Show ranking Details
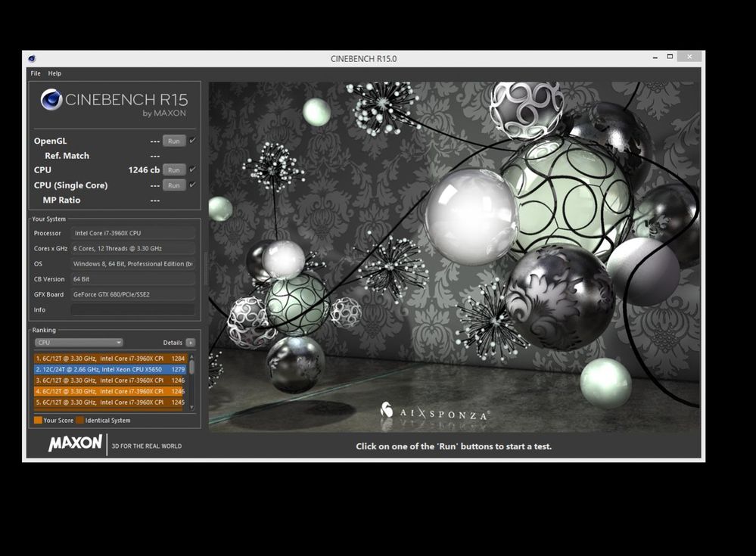The height and width of the screenshot is (556, 756). (x=173, y=343)
